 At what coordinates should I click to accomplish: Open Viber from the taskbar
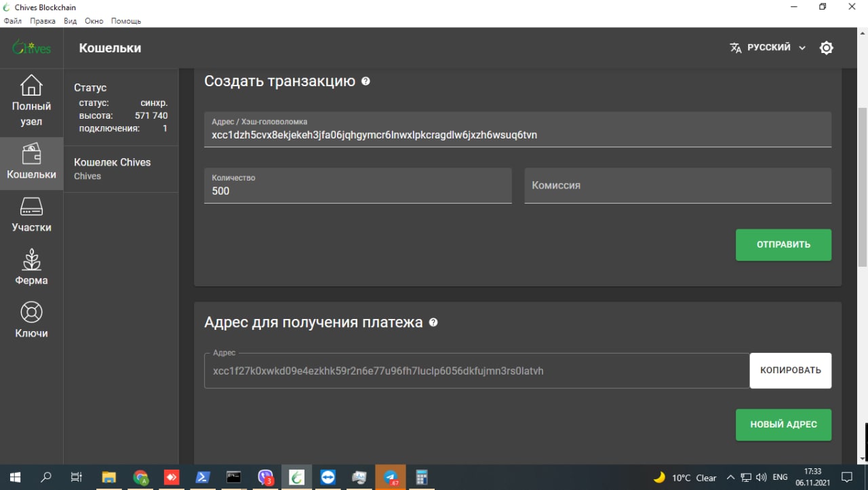point(265,477)
